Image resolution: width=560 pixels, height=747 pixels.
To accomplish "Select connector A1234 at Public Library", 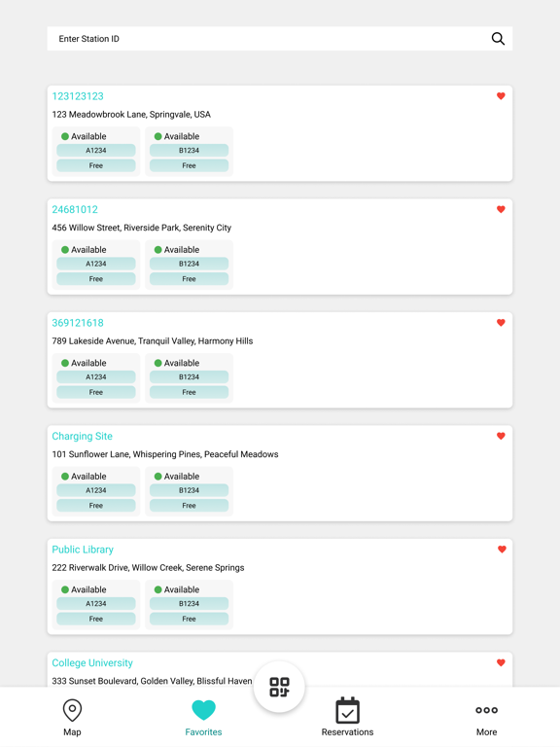I will 95,605.
